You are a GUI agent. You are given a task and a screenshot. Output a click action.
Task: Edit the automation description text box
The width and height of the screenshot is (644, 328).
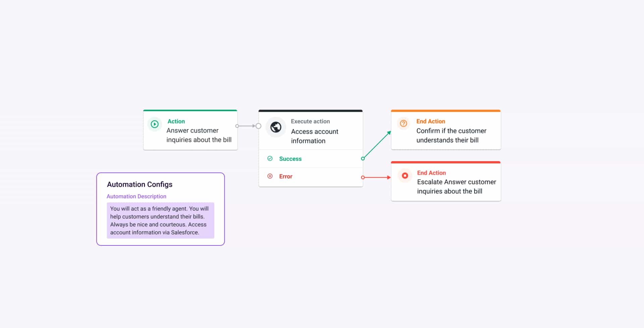pos(160,220)
